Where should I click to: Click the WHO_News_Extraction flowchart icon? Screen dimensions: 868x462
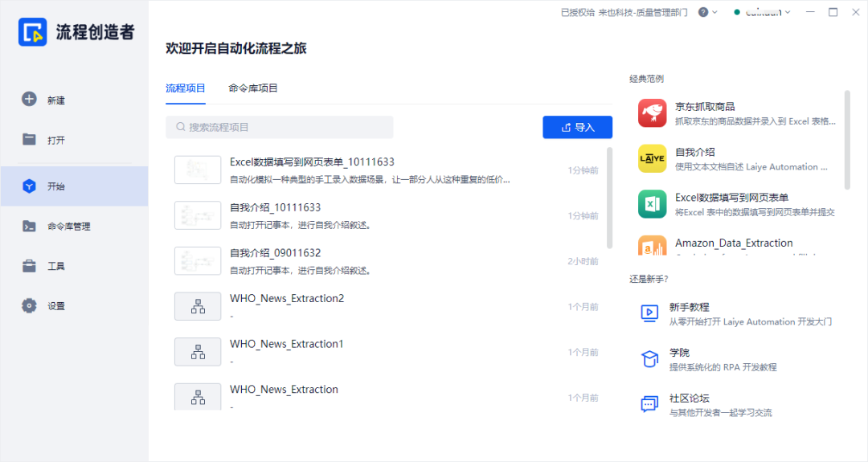click(198, 396)
